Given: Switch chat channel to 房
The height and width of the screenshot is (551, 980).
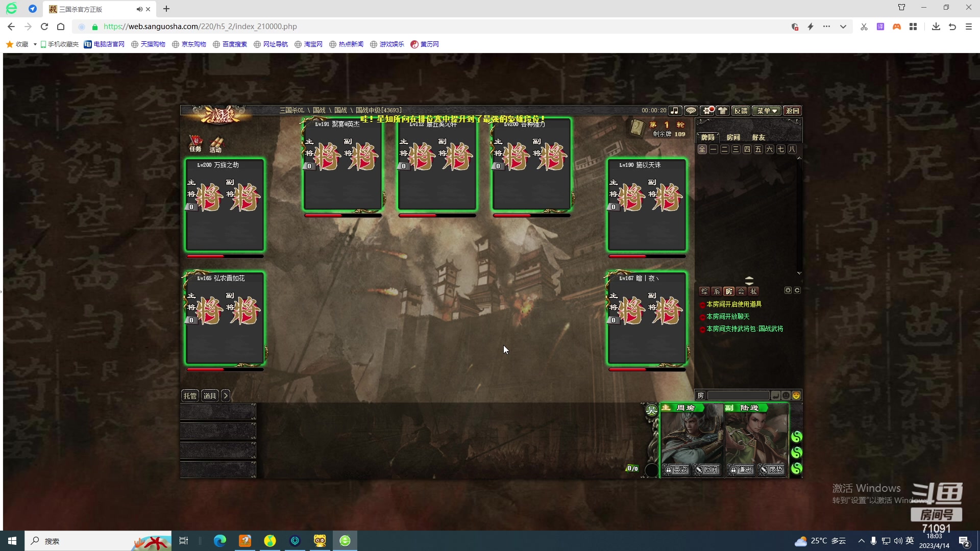Looking at the screenshot, I should 729,291.
